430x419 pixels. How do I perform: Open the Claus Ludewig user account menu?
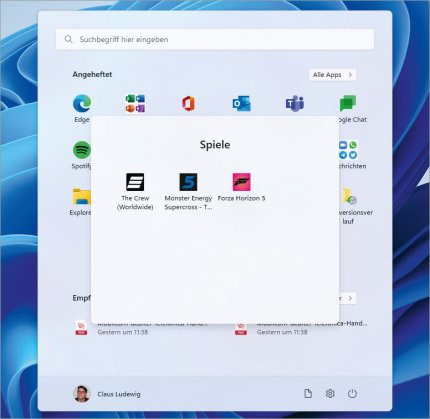(107, 394)
